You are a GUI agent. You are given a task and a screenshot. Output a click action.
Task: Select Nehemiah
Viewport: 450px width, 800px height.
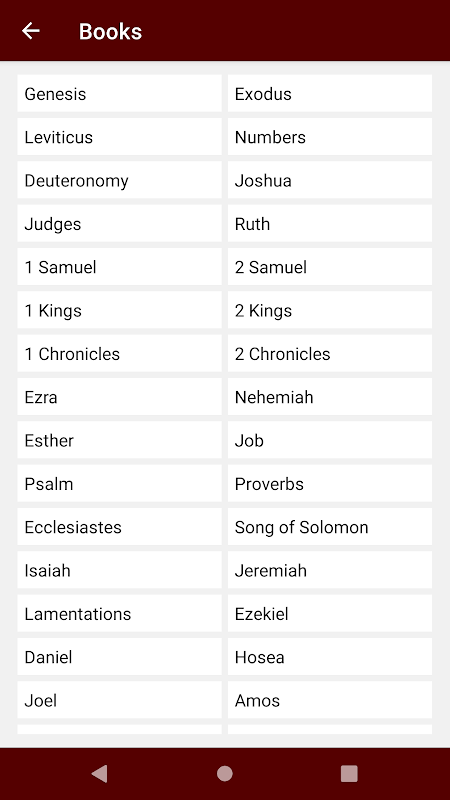[330, 397]
